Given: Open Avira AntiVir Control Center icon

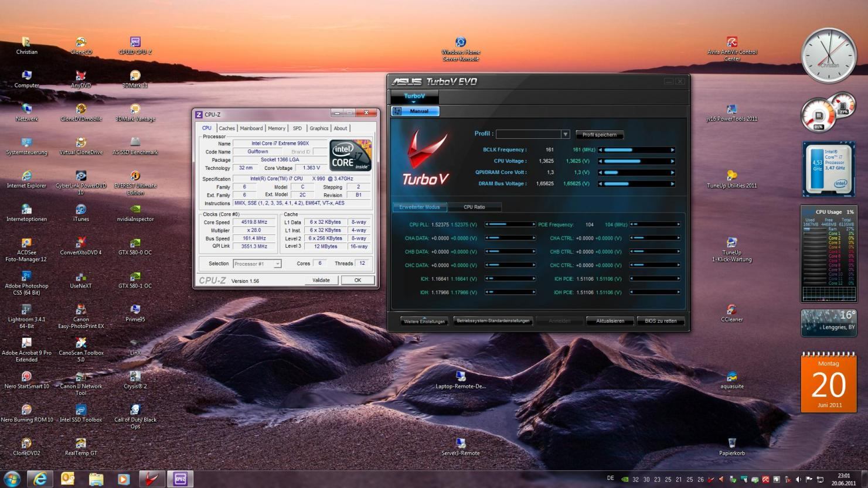Looking at the screenshot, I should point(732,49).
